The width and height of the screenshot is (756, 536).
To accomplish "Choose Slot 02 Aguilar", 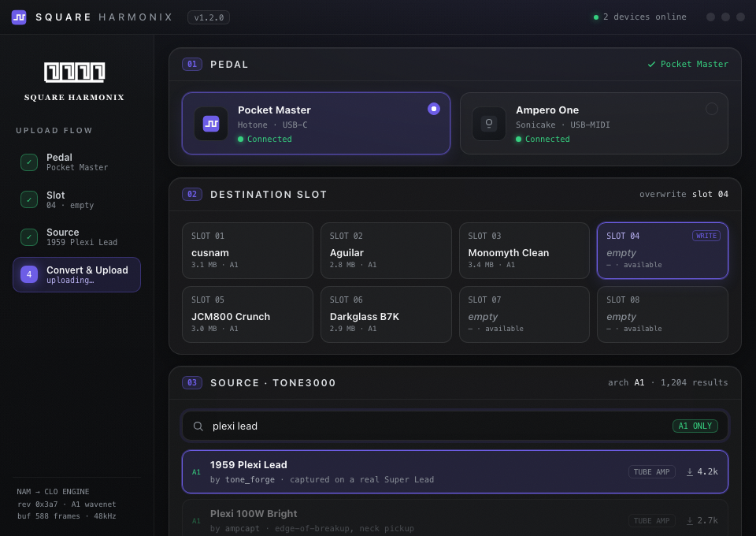I will click(386, 251).
